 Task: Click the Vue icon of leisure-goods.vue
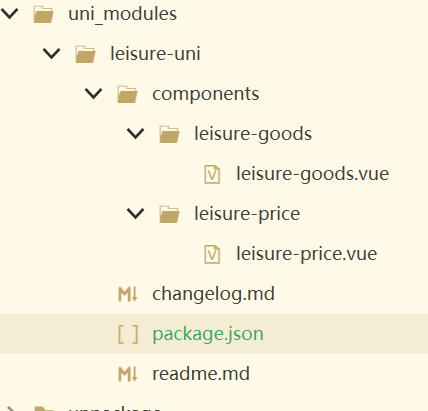pyautogui.click(x=212, y=174)
